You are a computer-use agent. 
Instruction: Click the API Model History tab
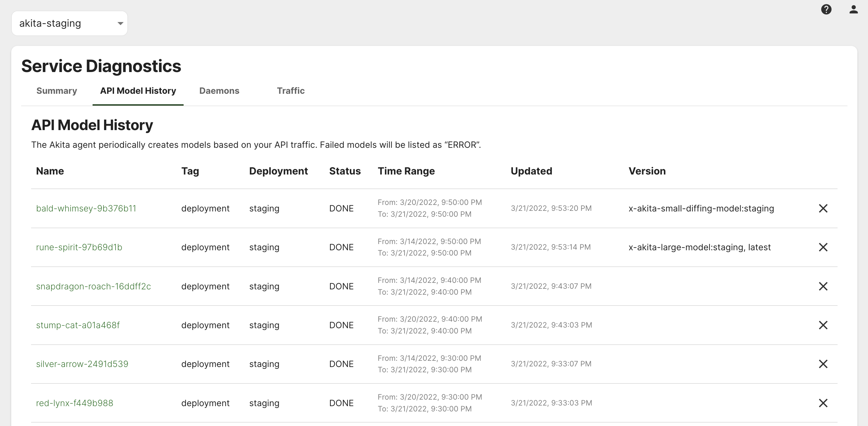click(138, 91)
